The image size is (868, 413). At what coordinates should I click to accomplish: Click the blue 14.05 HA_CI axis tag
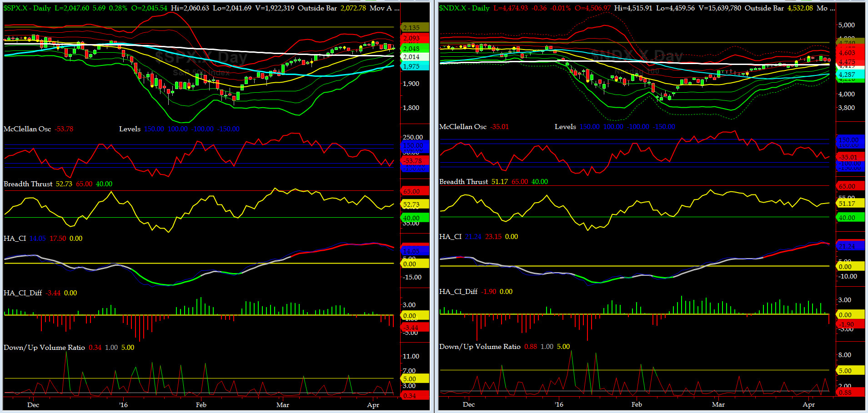point(414,251)
